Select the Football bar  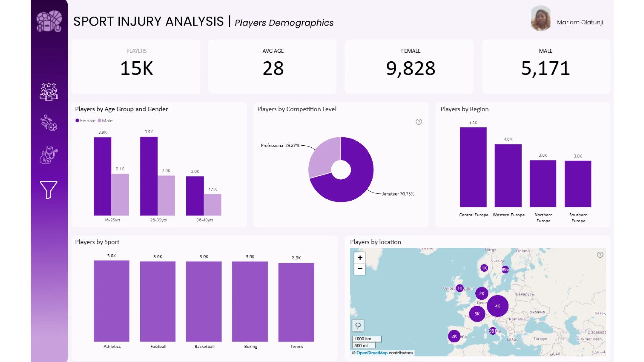158,302
